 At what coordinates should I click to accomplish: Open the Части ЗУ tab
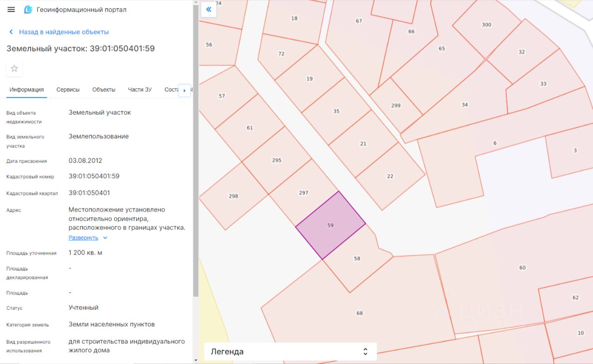(140, 89)
